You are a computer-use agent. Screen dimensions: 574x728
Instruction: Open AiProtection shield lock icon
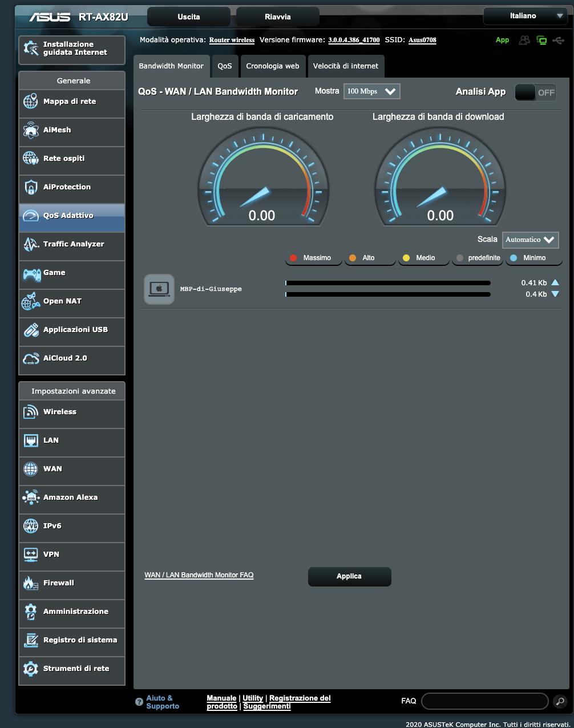[31, 187]
